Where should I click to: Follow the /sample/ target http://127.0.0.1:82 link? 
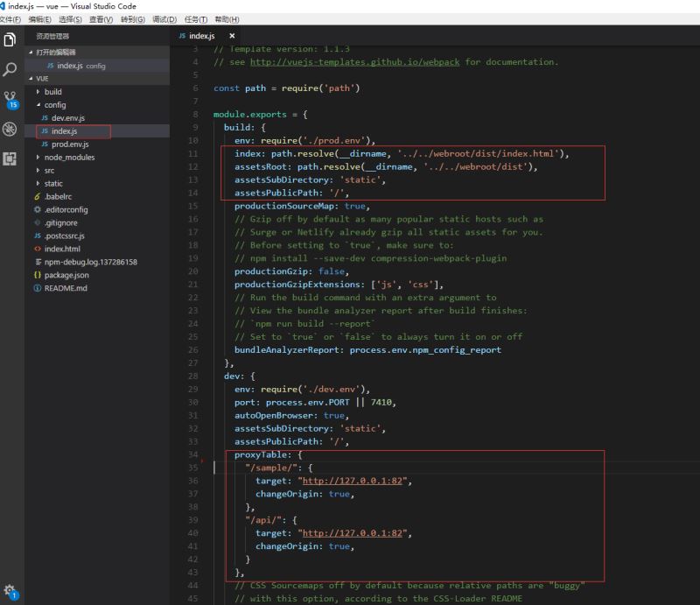click(353, 481)
